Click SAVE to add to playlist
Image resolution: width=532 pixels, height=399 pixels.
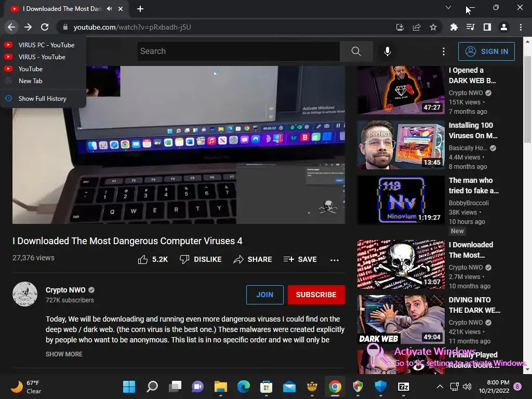coord(300,259)
